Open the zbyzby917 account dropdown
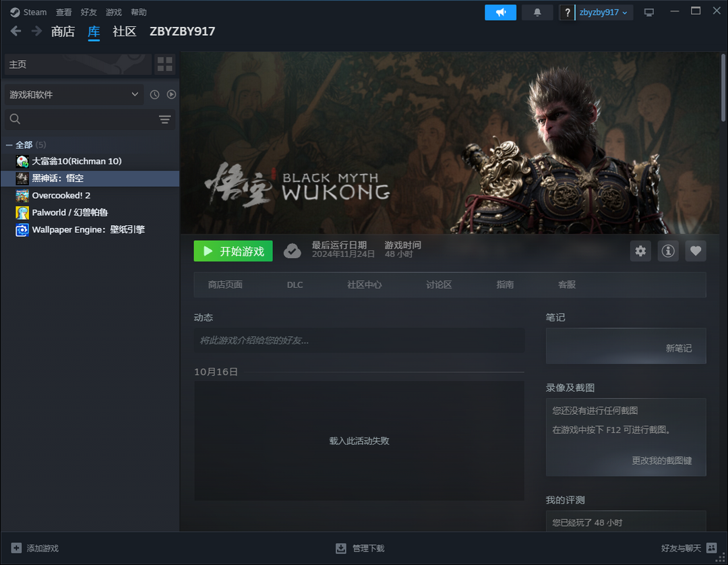Screen dimensions: 728x565 pos(603,13)
